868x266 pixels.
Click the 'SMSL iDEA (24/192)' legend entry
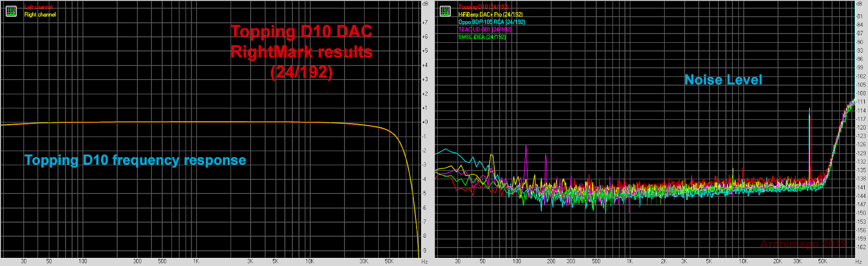482,37
